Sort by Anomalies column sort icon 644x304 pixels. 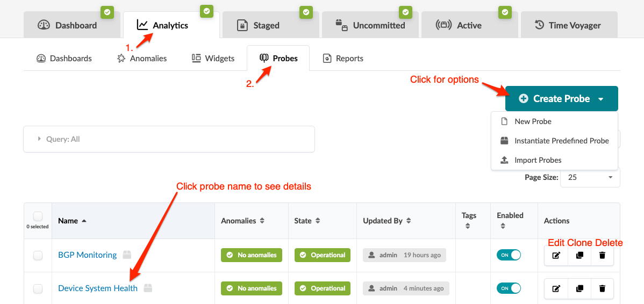262,221
